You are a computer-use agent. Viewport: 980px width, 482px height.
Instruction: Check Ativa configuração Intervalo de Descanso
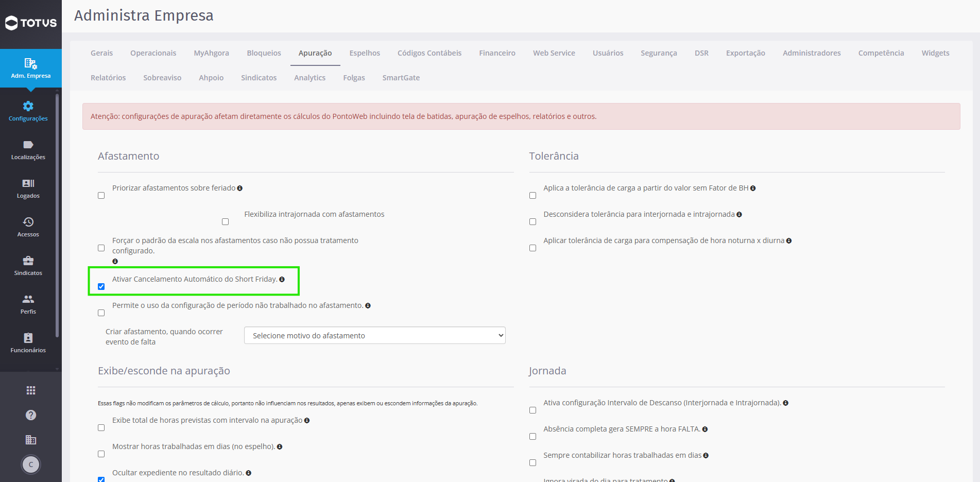pyautogui.click(x=533, y=410)
